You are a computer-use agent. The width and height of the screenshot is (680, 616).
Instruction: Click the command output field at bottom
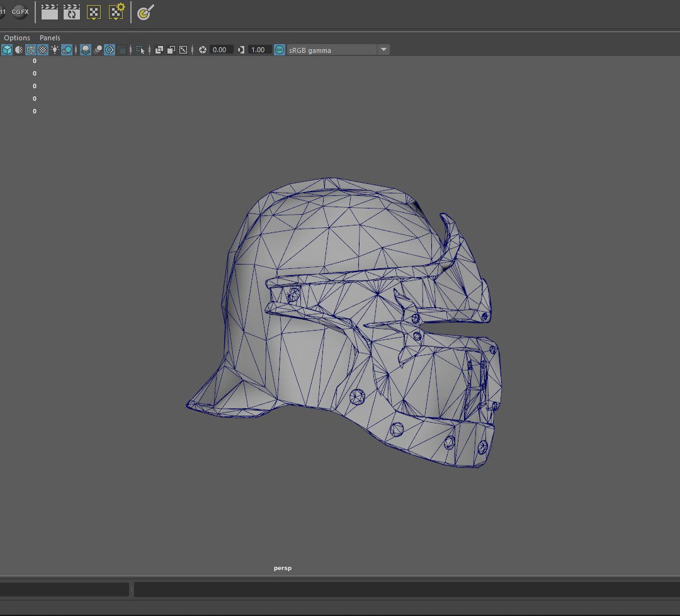(x=407, y=589)
